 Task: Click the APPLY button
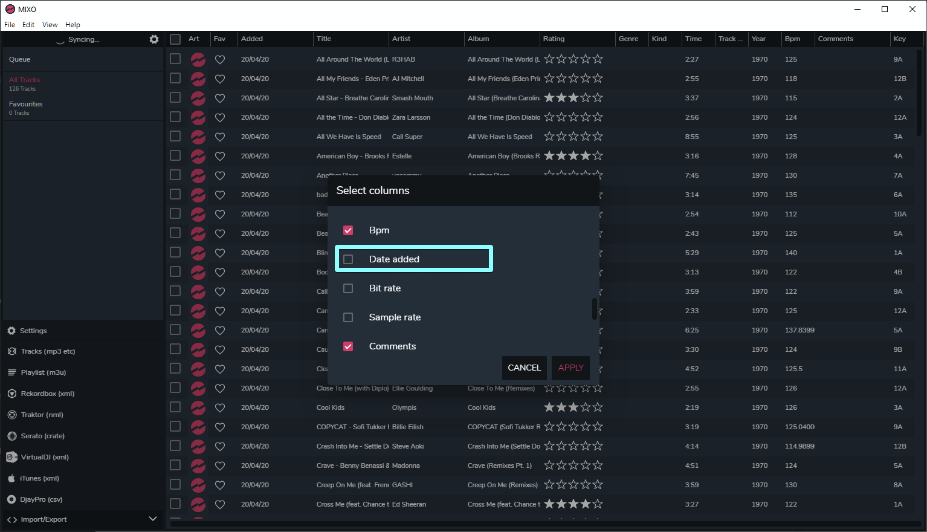(571, 368)
